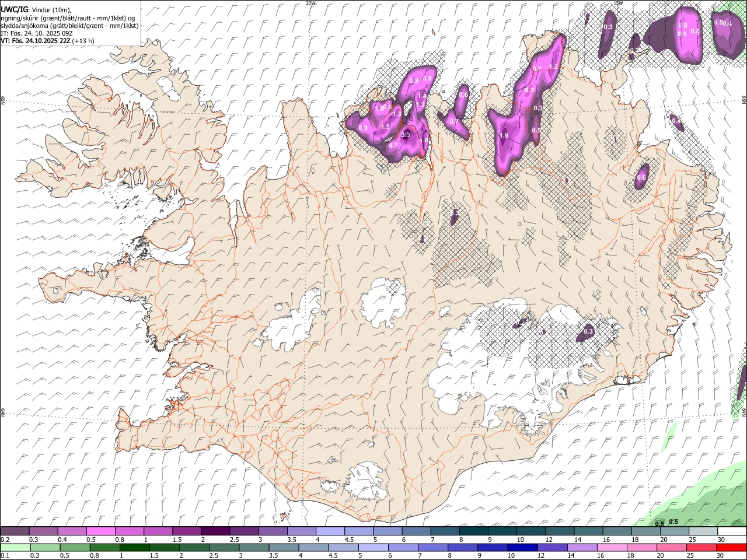Click the 20W longitude label at the top edge

tap(310, 3)
